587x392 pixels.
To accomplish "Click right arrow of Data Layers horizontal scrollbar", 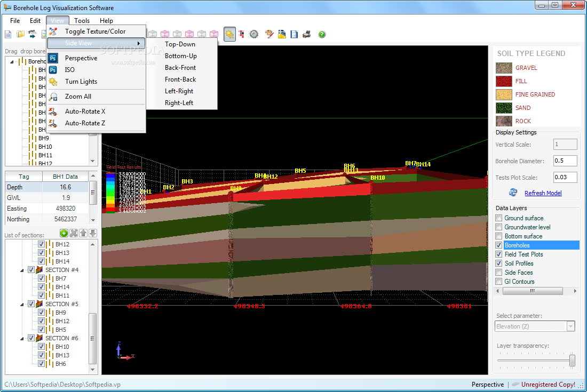I will 575,291.
